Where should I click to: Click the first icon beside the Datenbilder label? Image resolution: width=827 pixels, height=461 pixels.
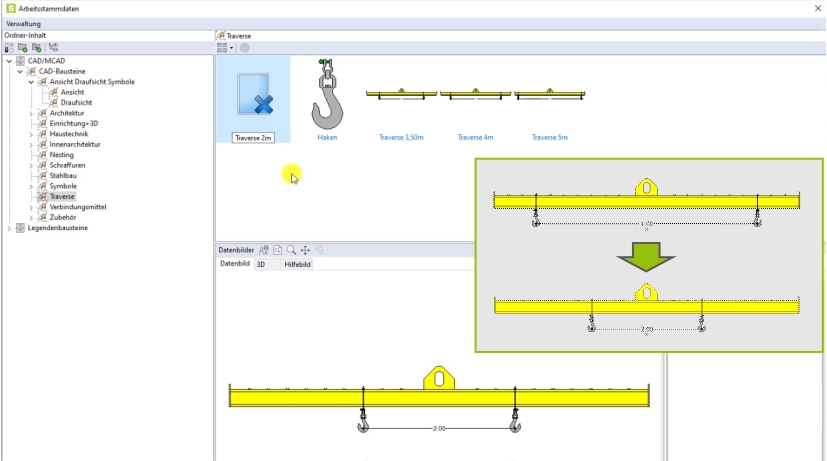pyautogui.click(x=264, y=250)
